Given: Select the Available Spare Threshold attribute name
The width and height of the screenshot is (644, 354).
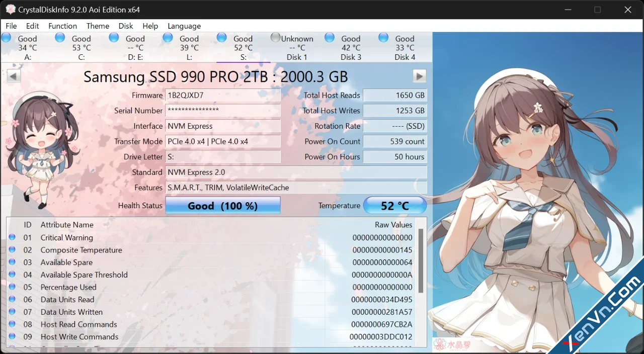Looking at the screenshot, I should coord(84,275).
